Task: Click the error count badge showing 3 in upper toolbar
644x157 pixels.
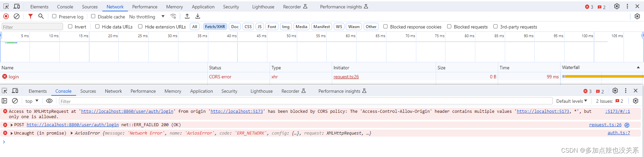Action: tap(589, 7)
